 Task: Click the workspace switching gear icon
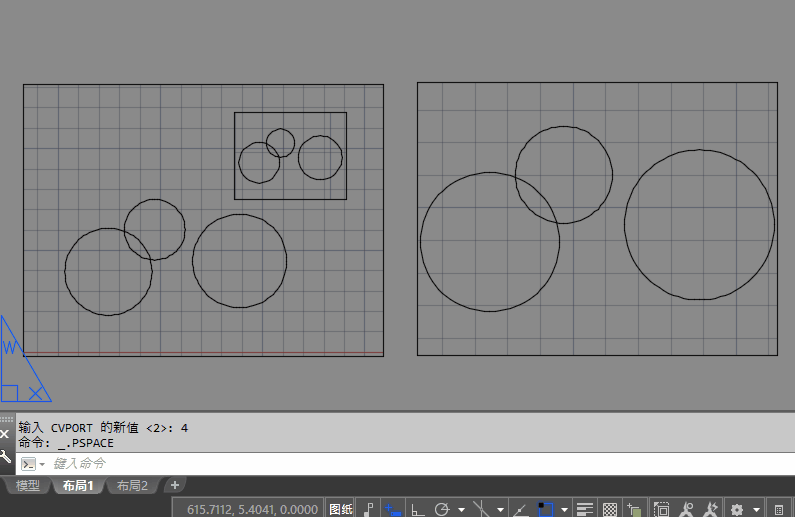tap(738, 509)
